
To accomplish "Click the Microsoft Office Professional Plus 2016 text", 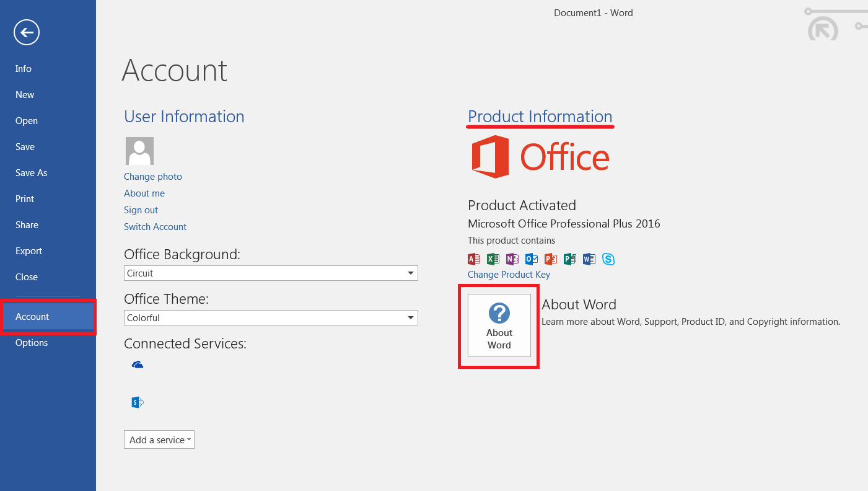I will (x=564, y=224).
